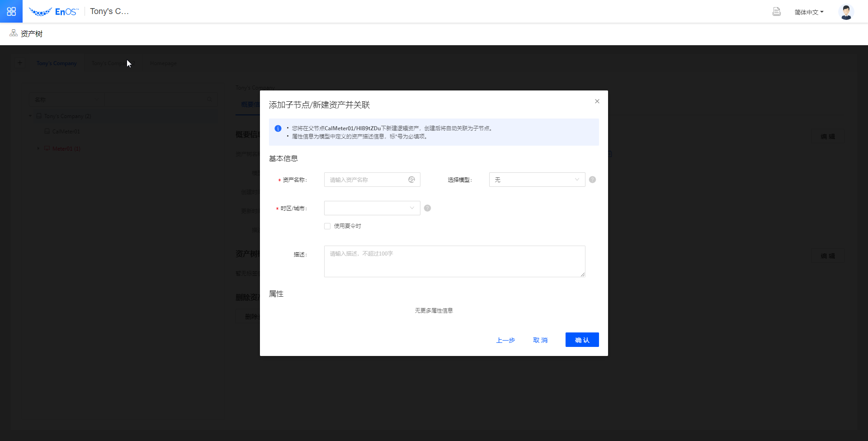The height and width of the screenshot is (441, 868).
Task: Click the user avatar icon
Action: coord(846,12)
